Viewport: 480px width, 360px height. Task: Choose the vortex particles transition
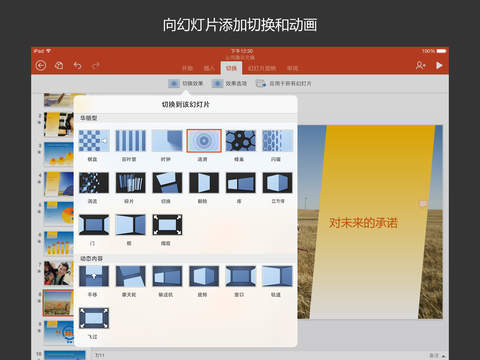click(94, 183)
